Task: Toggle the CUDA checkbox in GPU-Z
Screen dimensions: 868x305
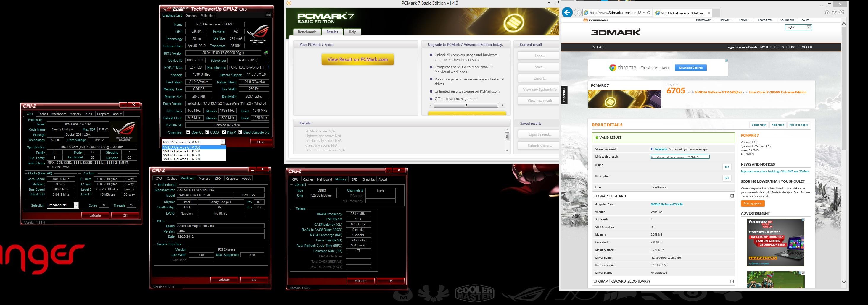Action: click(x=207, y=132)
